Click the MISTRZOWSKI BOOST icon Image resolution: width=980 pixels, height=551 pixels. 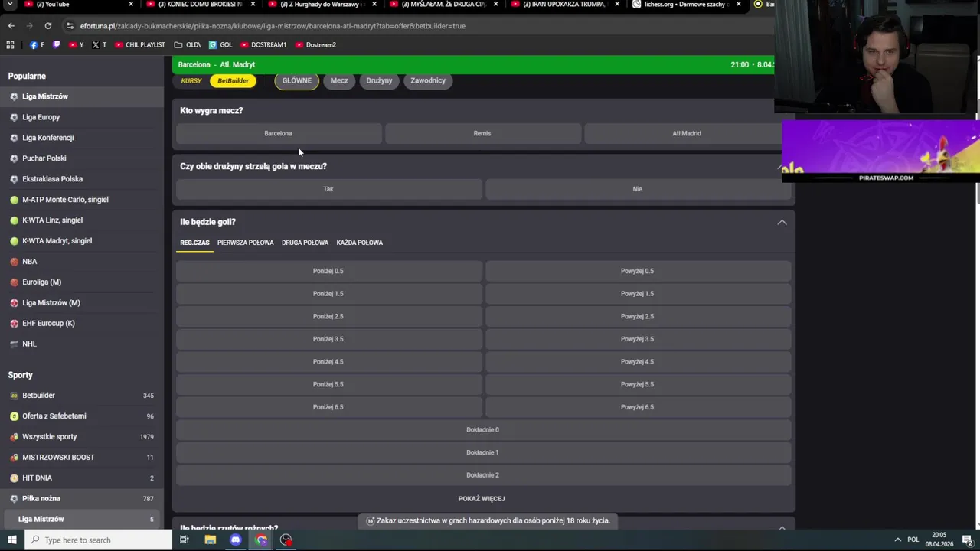(15, 458)
